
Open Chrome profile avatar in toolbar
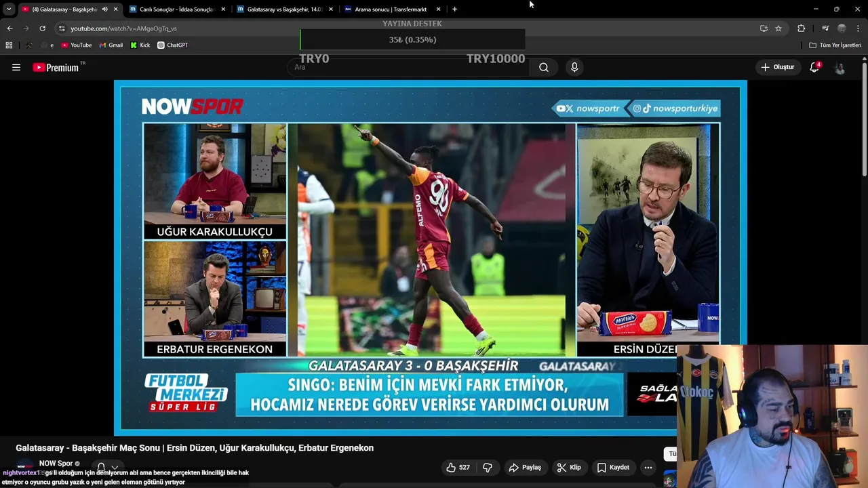point(842,28)
